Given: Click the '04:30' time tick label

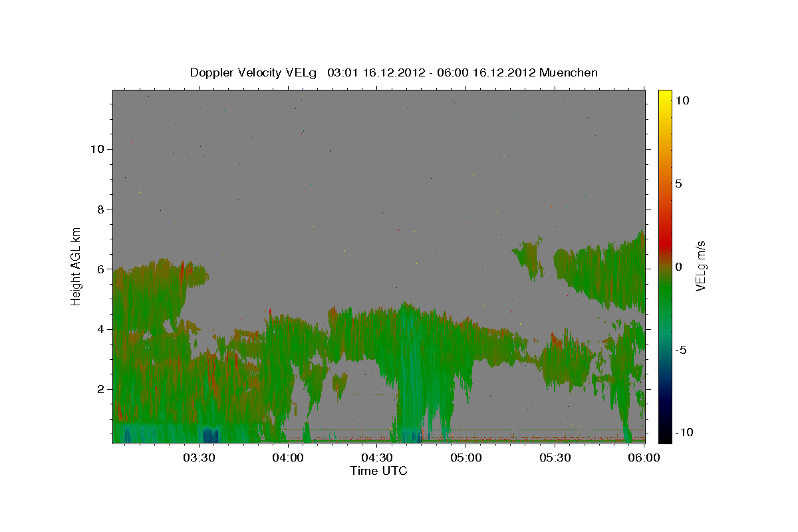Looking at the screenshot, I should pos(377,458).
